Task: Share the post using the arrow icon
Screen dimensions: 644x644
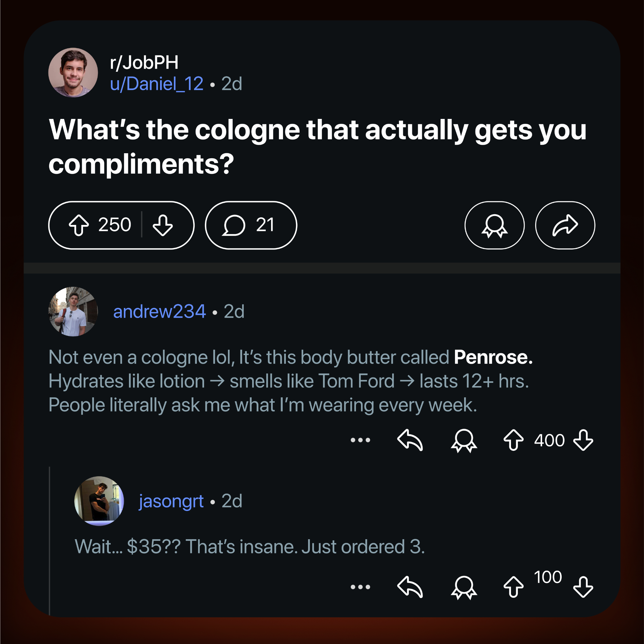Action: pos(565,225)
